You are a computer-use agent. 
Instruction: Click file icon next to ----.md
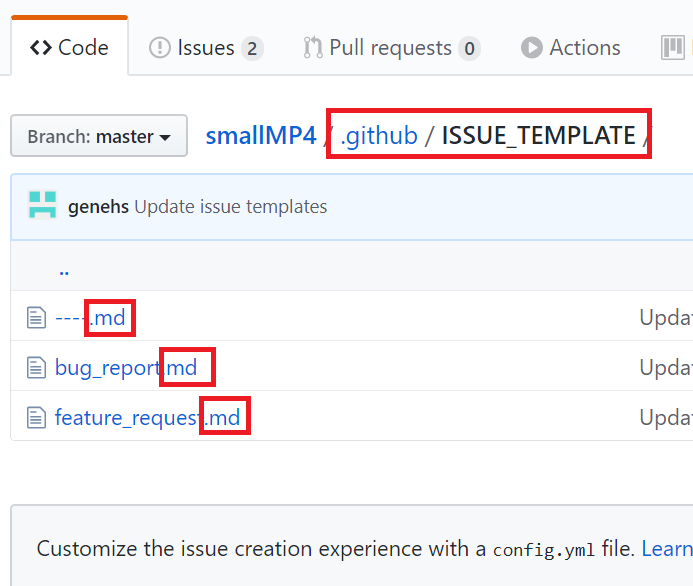point(36,318)
